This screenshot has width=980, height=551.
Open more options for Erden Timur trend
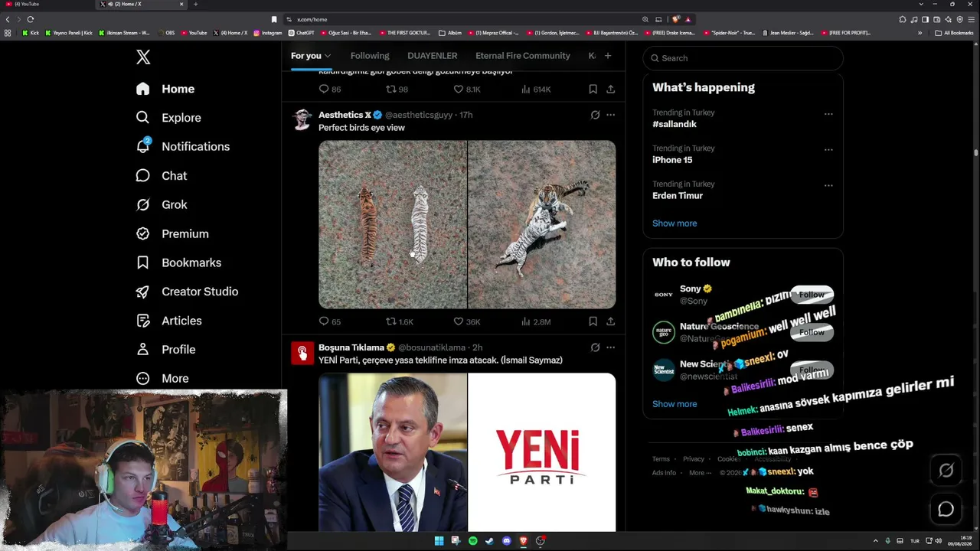[x=828, y=185]
